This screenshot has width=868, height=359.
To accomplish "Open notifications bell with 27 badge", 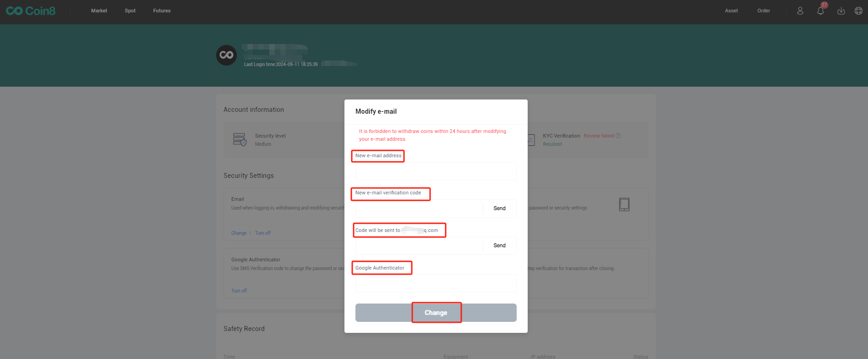I will tap(820, 11).
